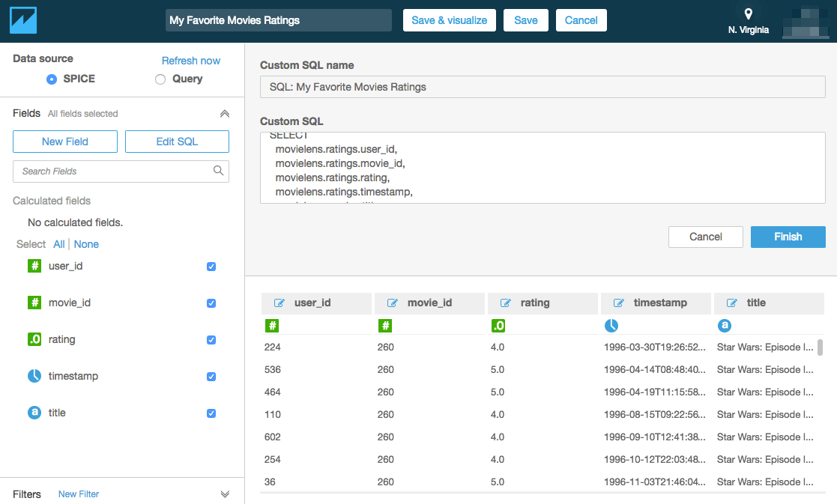Click the Refresh now link

click(191, 61)
